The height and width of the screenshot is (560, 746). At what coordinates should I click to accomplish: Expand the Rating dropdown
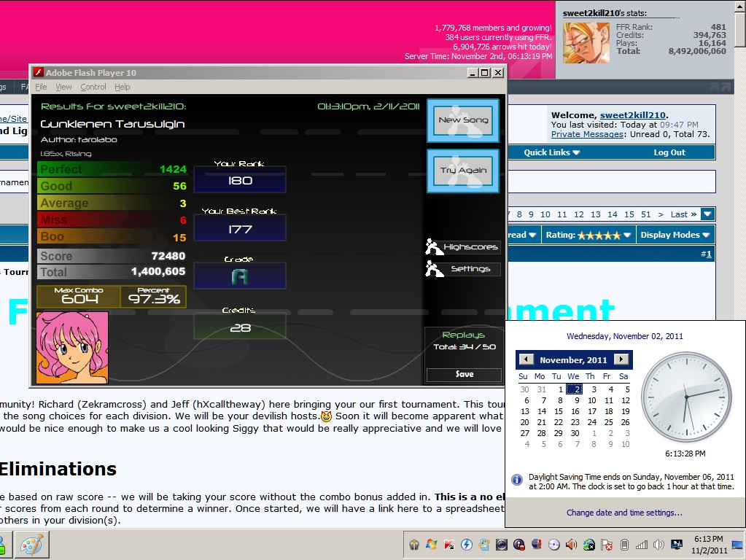[x=588, y=235]
